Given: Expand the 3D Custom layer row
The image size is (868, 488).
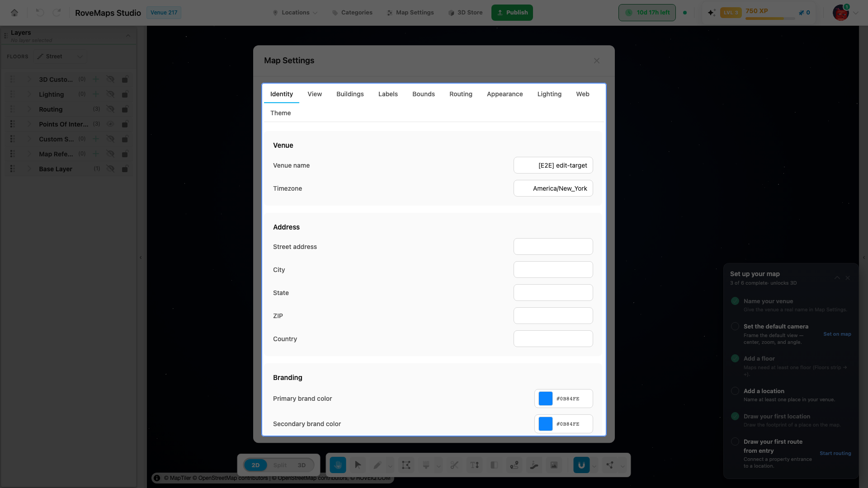Looking at the screenshot, I should [29, 79].
